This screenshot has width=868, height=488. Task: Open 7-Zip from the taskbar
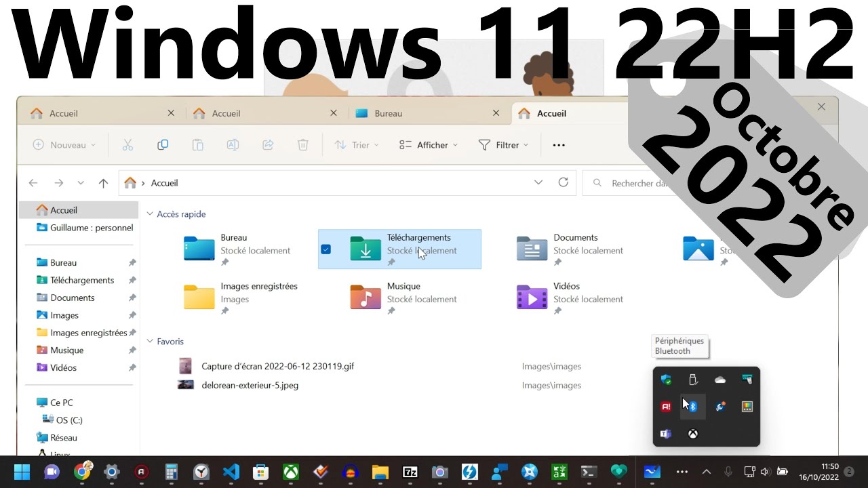tap(410, 472)
